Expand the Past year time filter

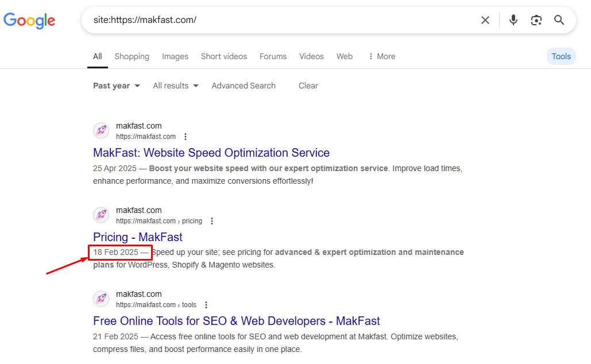(x=117, y=86)
